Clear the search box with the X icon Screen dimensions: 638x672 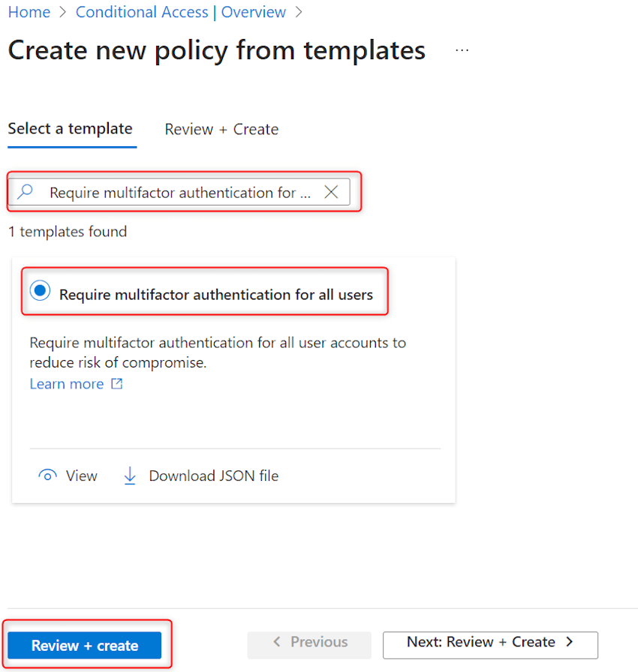click(x=331, y=192)
